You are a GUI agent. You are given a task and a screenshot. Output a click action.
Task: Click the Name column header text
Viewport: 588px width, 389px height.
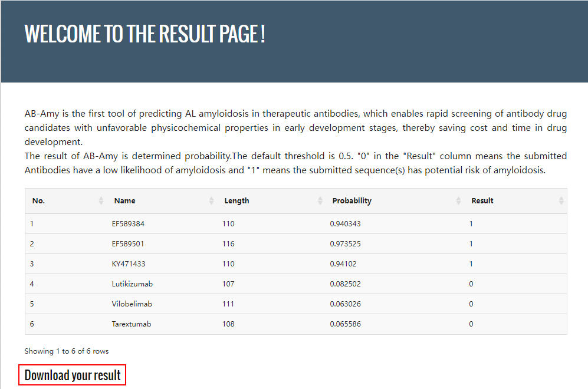(x=124, y=201)
